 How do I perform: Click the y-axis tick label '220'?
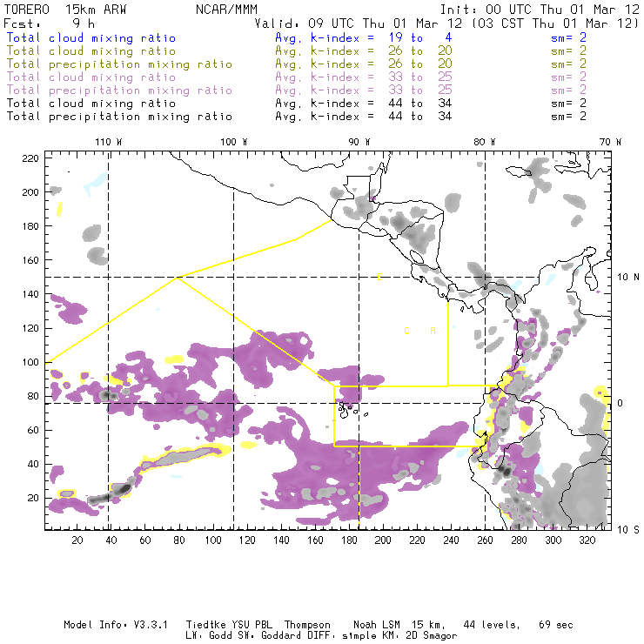[30, 158]
